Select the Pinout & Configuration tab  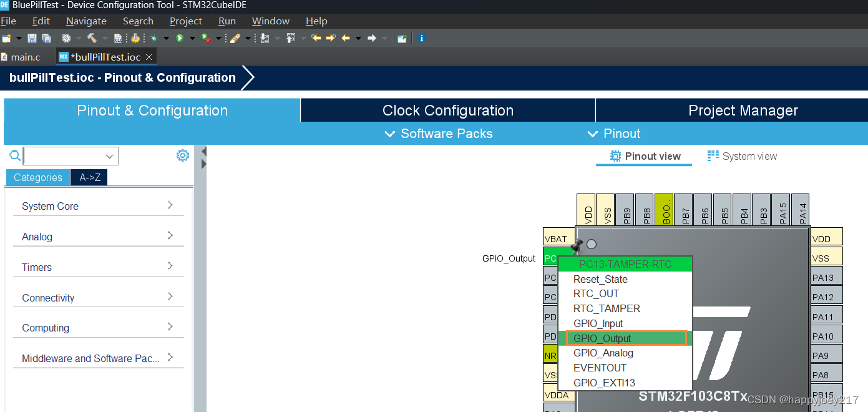tap(152, 110)
